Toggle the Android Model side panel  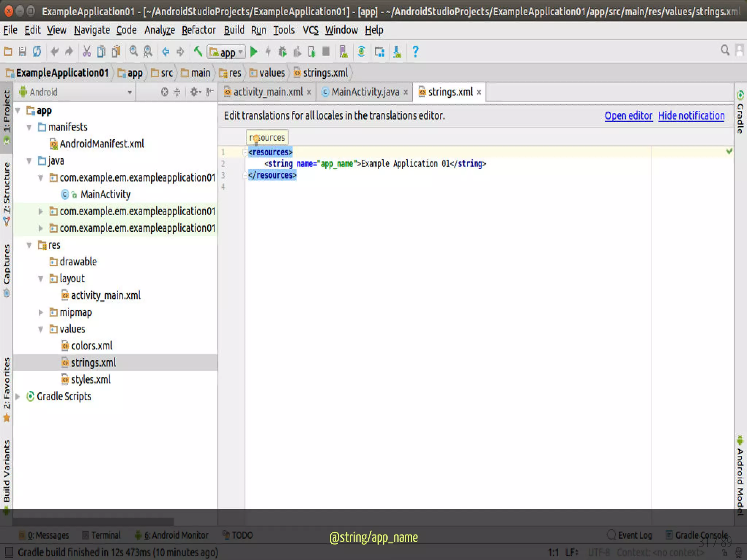pyautogui.click(x=740, y=475)
